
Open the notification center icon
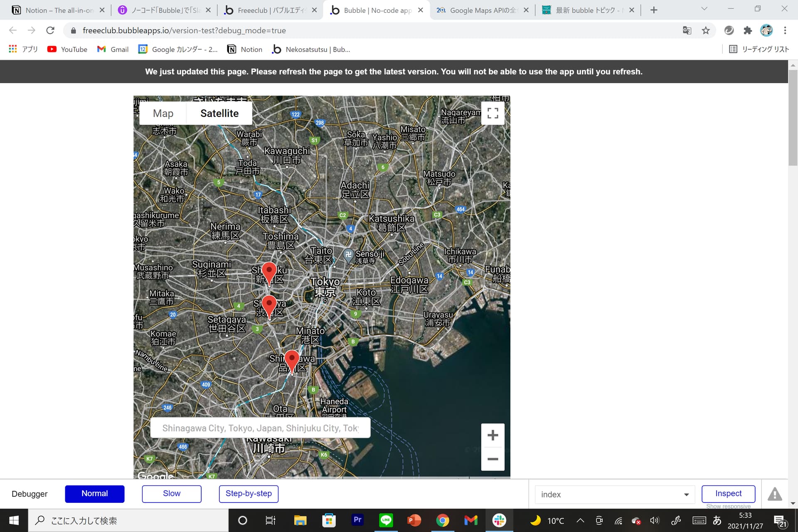click(x=780, y=521)
